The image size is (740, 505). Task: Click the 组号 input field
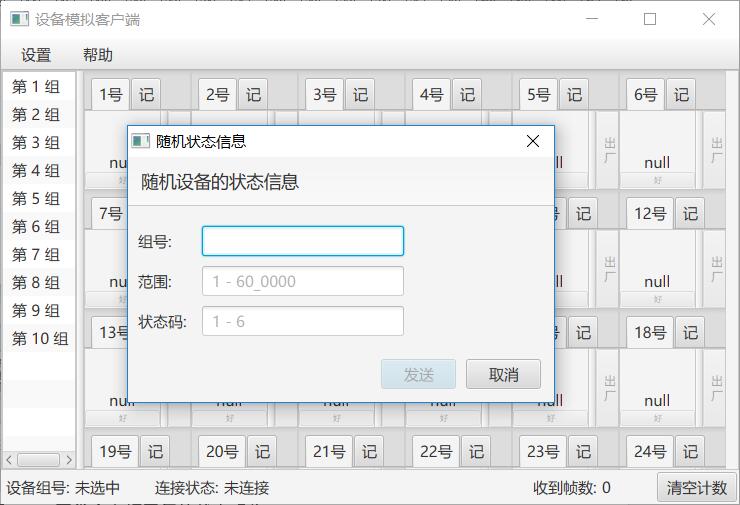pos(303,241)
